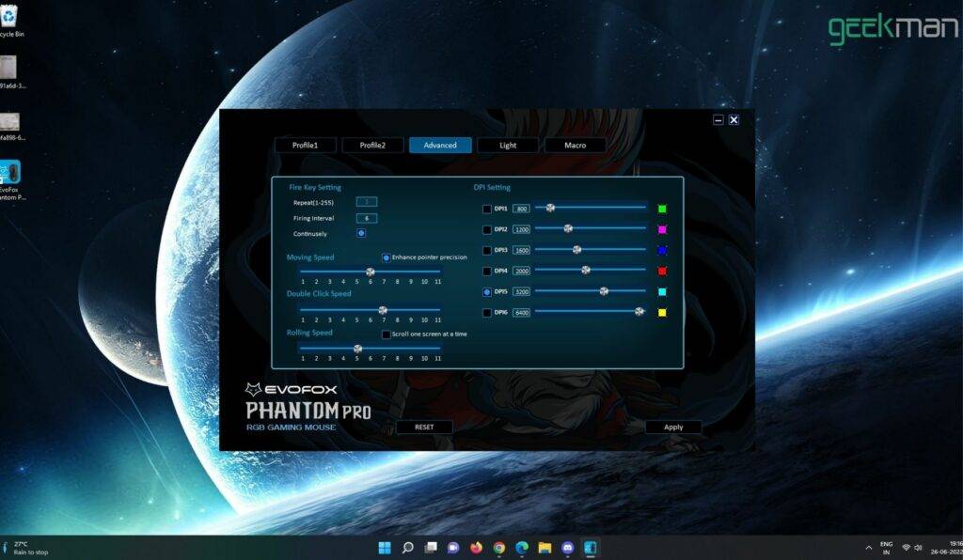Click the Firing Interval input field
963x560 pixels.
tap(367, 218)
